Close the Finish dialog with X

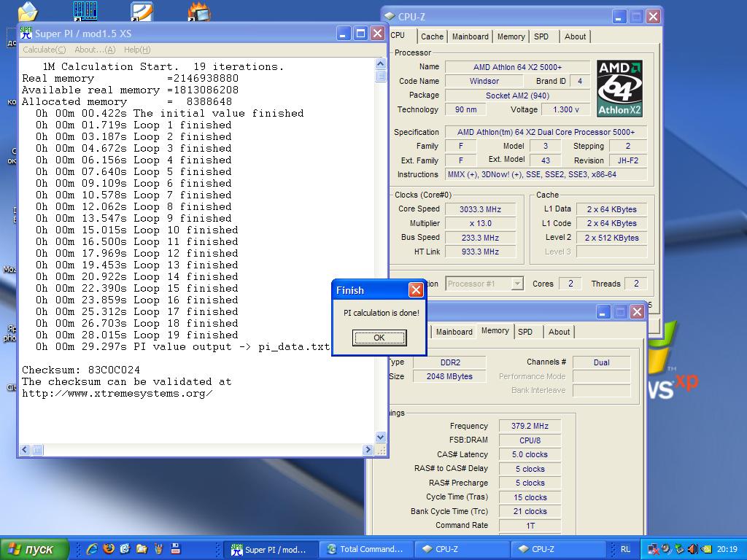pos(416,290)
